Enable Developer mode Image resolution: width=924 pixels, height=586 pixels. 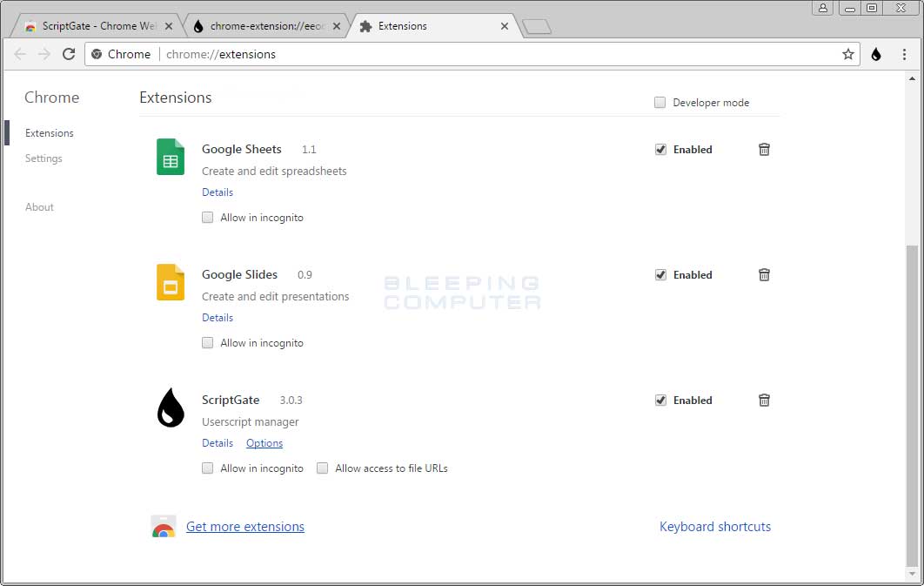660,102
